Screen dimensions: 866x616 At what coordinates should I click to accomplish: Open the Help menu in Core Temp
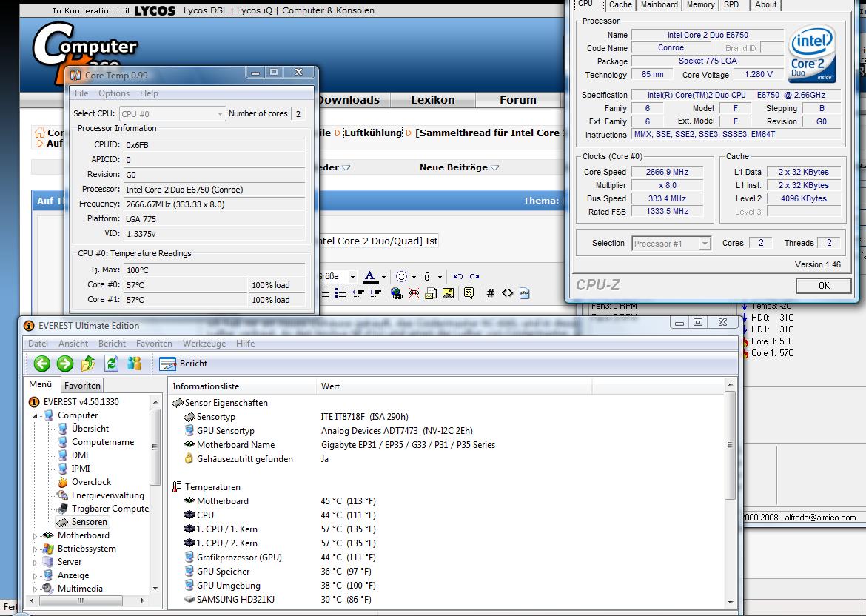coord(149,93)
